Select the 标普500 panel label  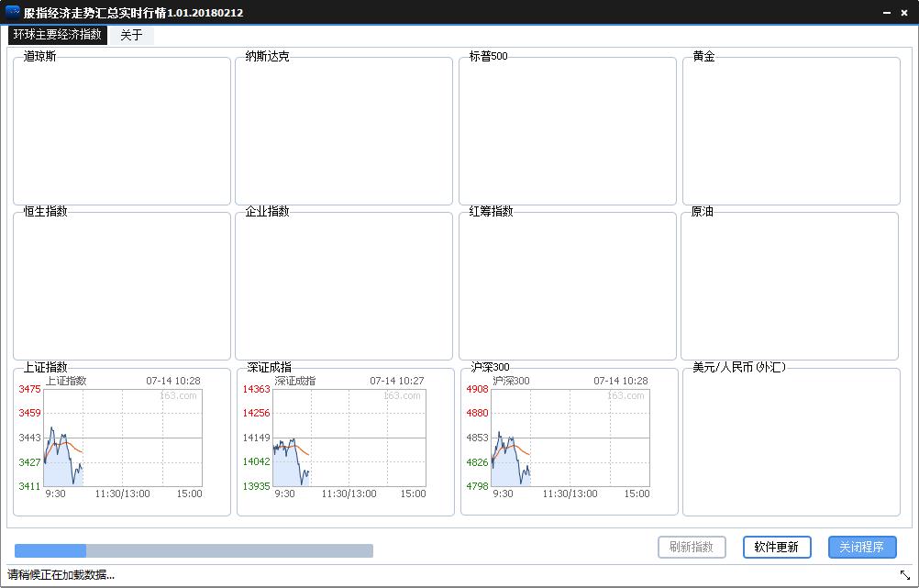pos(488,56)
